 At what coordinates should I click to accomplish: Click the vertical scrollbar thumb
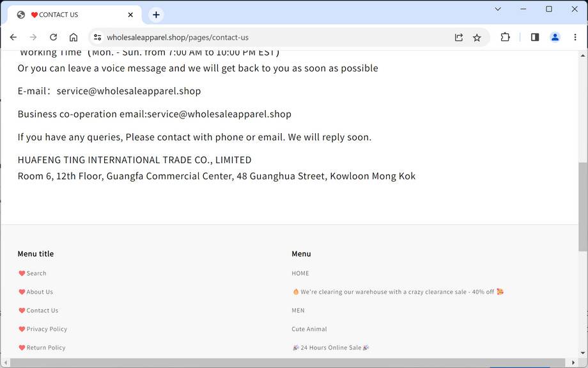[583, 207]
